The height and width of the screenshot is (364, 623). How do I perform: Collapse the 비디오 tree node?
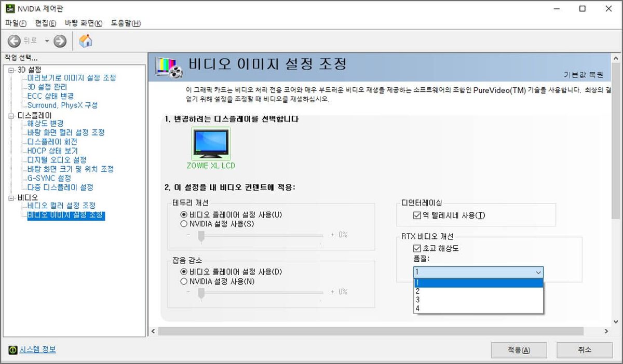(x=12, y=198)
